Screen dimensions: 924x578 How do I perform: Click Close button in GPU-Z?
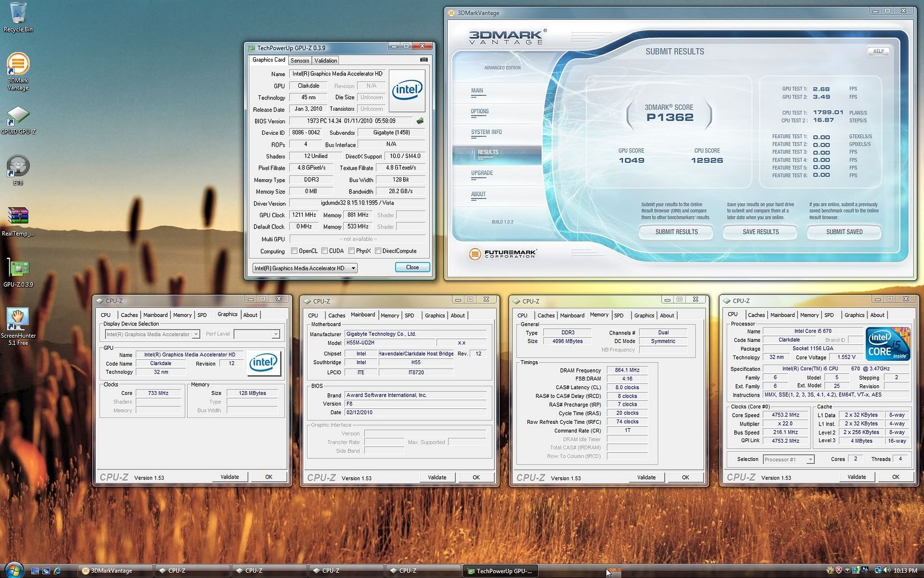click(412, 267)
